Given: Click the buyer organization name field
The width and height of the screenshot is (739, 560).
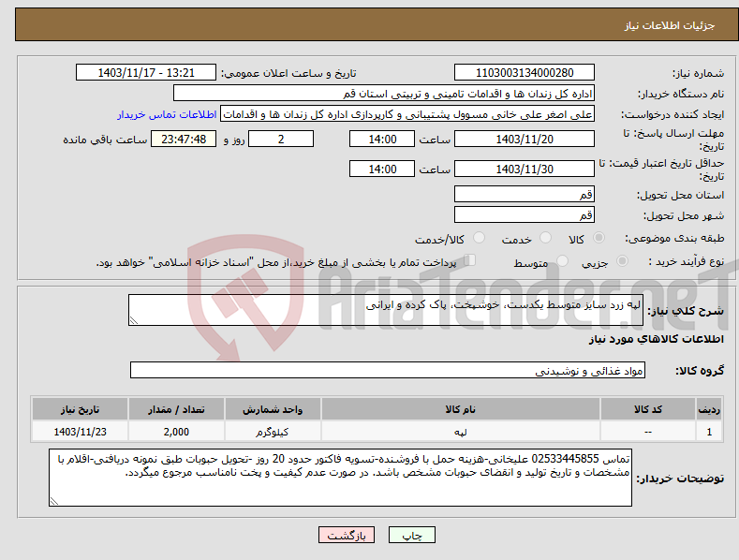Looking at the screenshot, I should 384,94.
